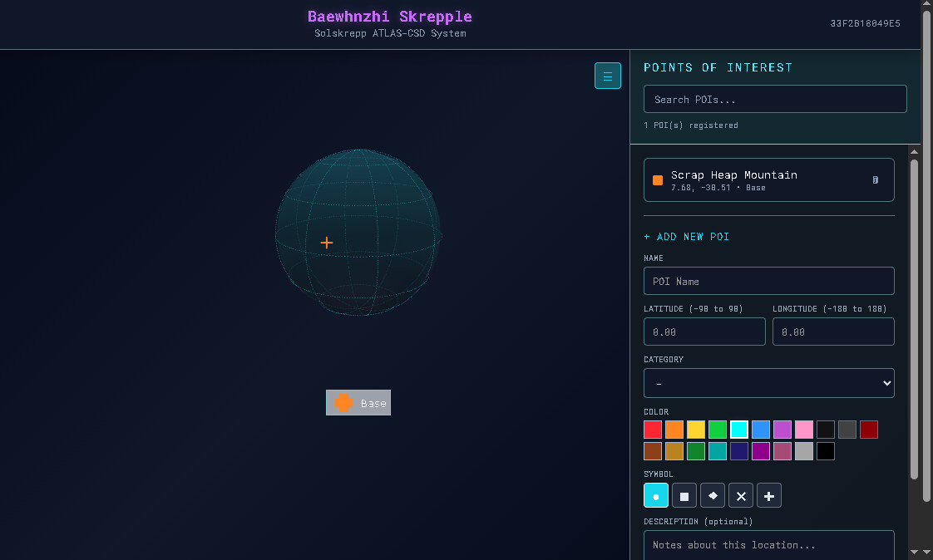Pick the blue color swatch
The width and height of the screenshot is (933, 560).
[760, 430]
